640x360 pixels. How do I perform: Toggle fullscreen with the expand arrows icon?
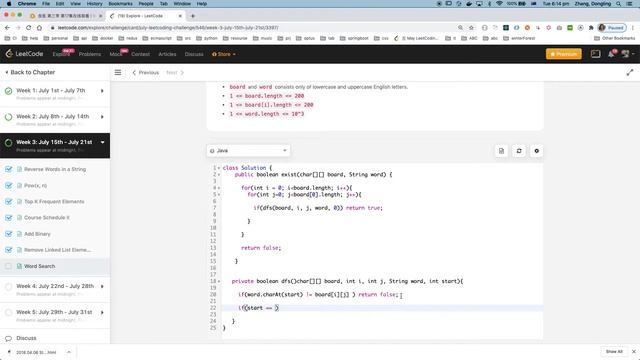[630, 72]
